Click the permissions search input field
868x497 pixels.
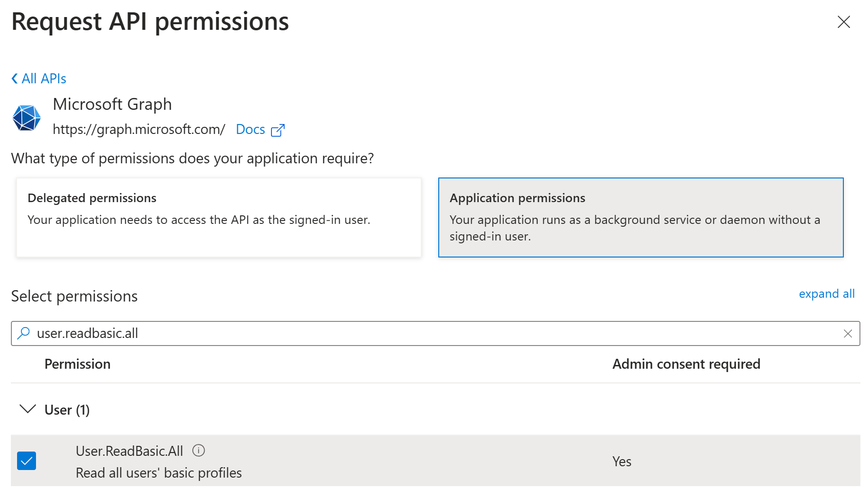[x=435, y=334]
